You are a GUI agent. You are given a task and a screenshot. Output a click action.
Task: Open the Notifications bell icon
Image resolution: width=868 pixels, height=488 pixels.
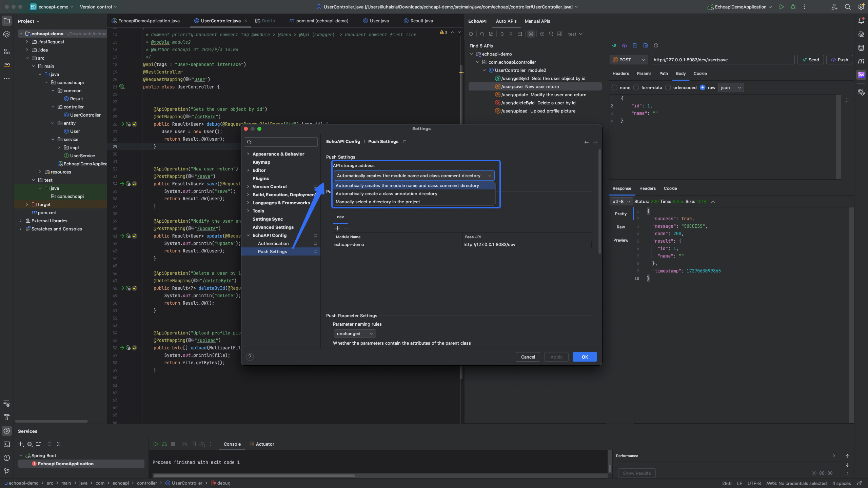coord(861,21)
